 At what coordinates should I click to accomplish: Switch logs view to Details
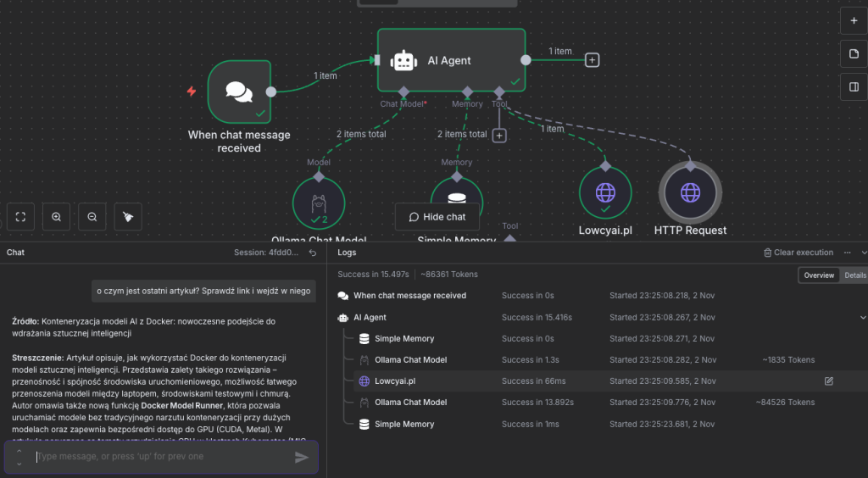[x=854, y=275]
